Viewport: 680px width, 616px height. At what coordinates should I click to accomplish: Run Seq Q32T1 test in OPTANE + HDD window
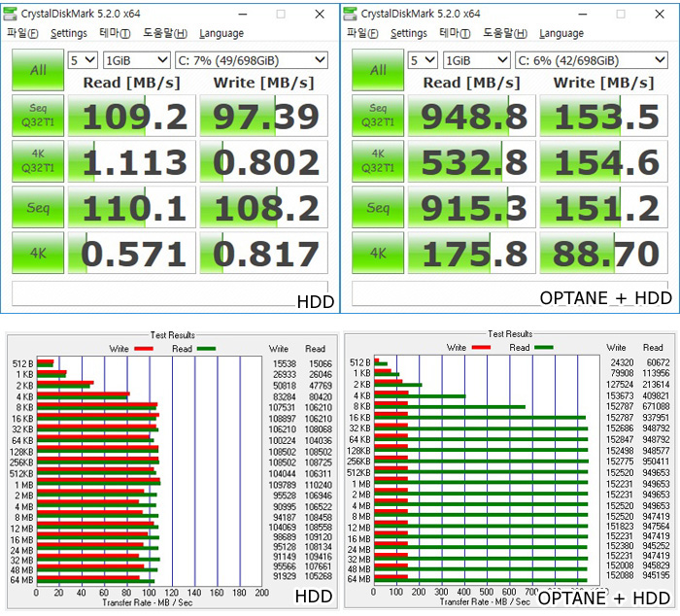378,116
